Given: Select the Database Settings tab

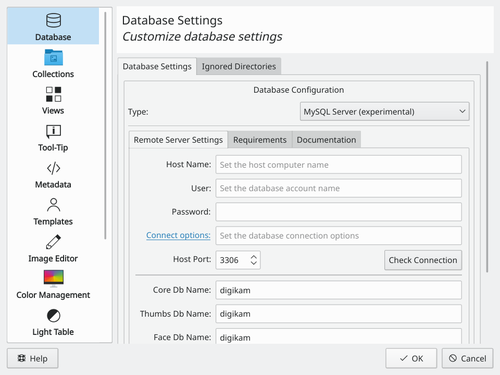Looking at the screenshot, I should [x=157, y=66].
